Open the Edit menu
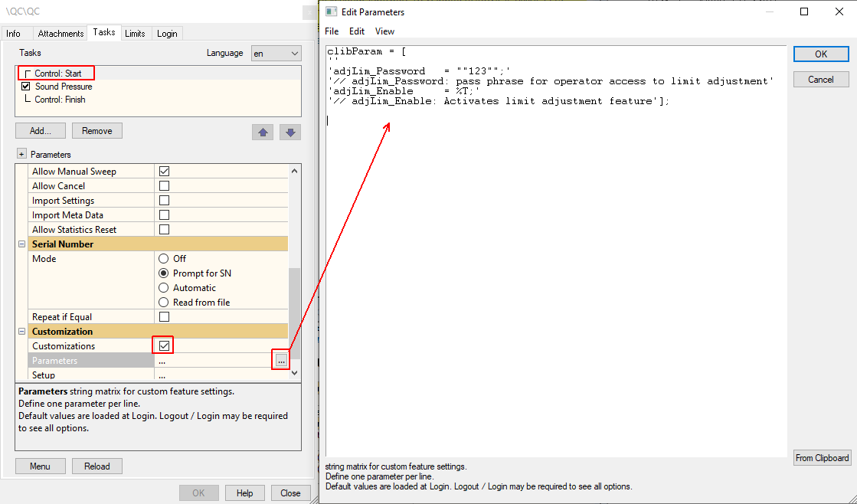Screen dimensions: 857x504 [357, 31]
